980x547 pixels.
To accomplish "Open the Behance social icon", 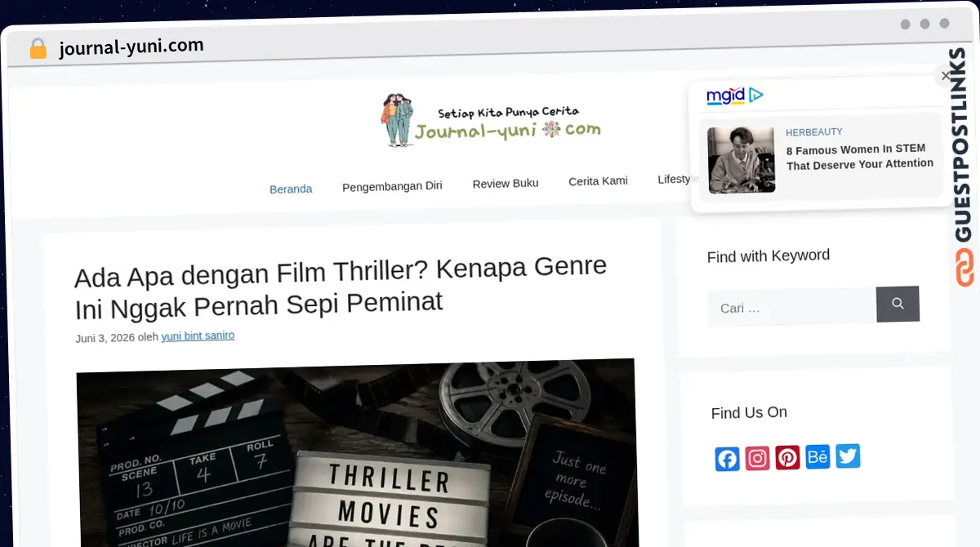I will point(817,456).
